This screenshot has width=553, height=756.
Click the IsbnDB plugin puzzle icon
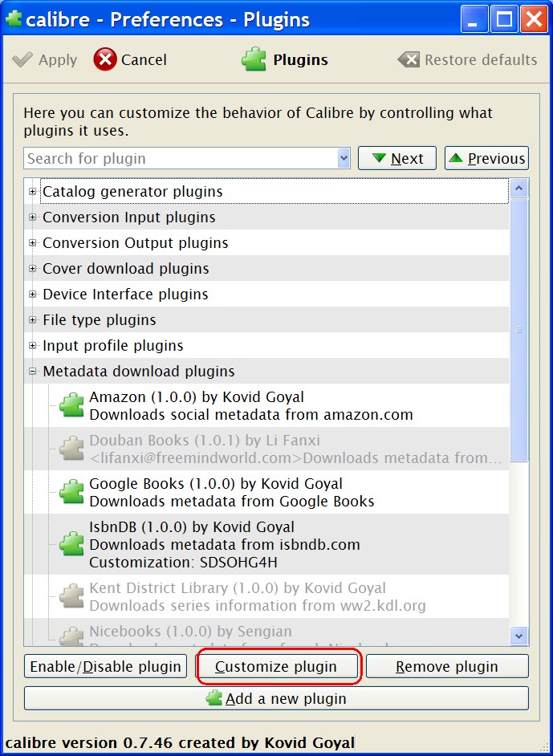pyautogui.click(x=71, y=544)
